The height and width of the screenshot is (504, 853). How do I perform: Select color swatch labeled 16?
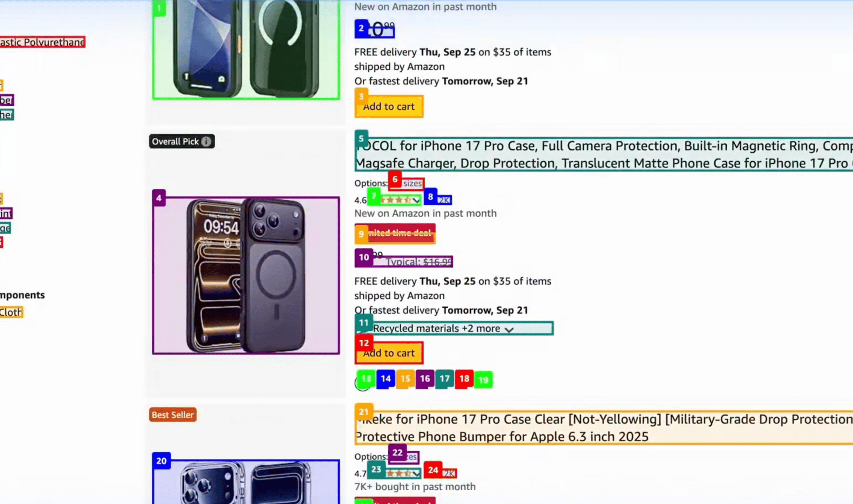click(x=425, y=379)
